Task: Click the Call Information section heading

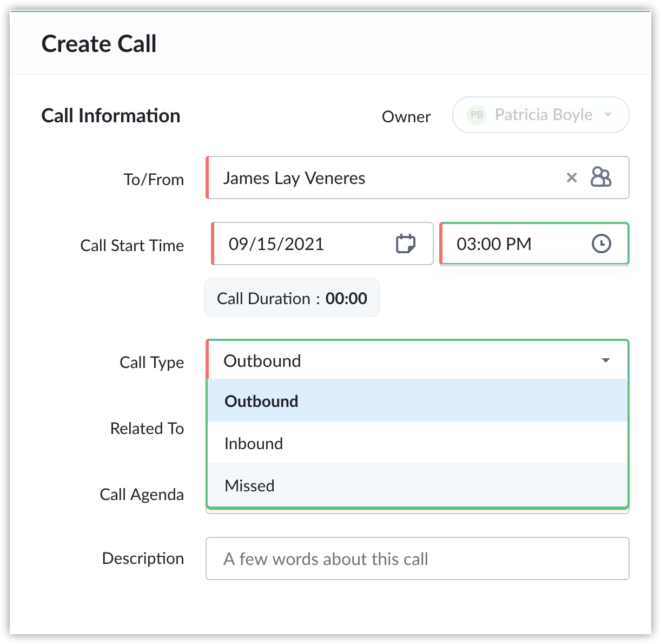Action: click(111, 116)
